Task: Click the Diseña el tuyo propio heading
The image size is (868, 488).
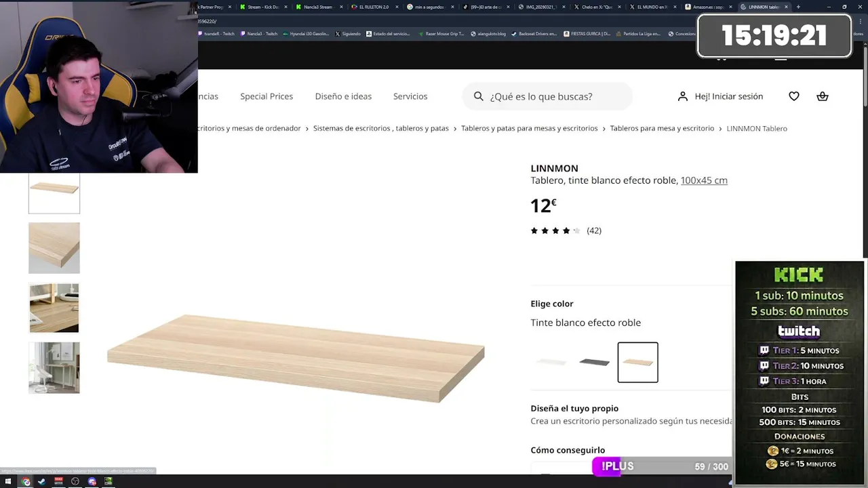Action: coord(574,408)
